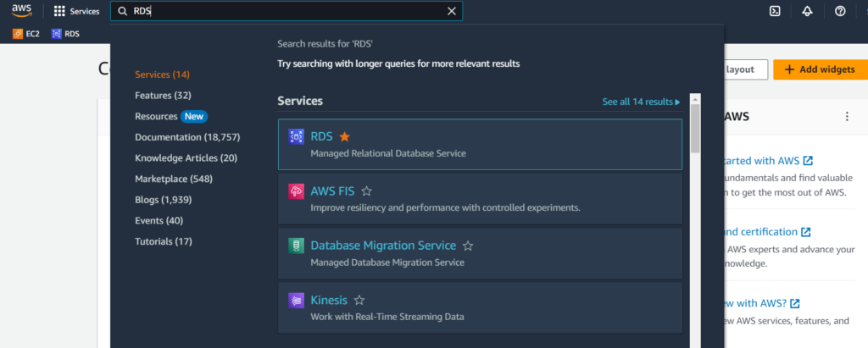
Task: Open the Kinesis service result
Action: (x=480, y=307)
